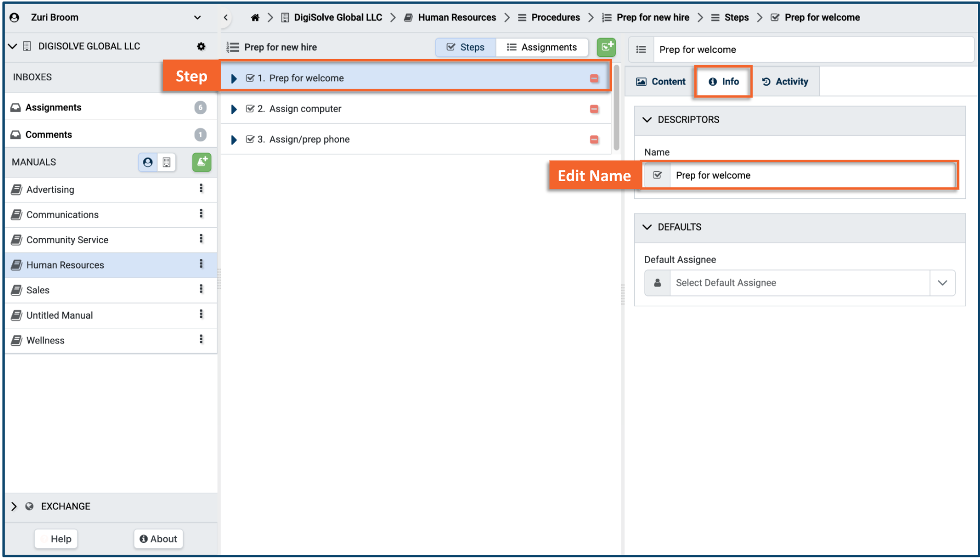Screen dimensions: 980x560
Task: Switch to Assignments view
Action: [542, 47]
